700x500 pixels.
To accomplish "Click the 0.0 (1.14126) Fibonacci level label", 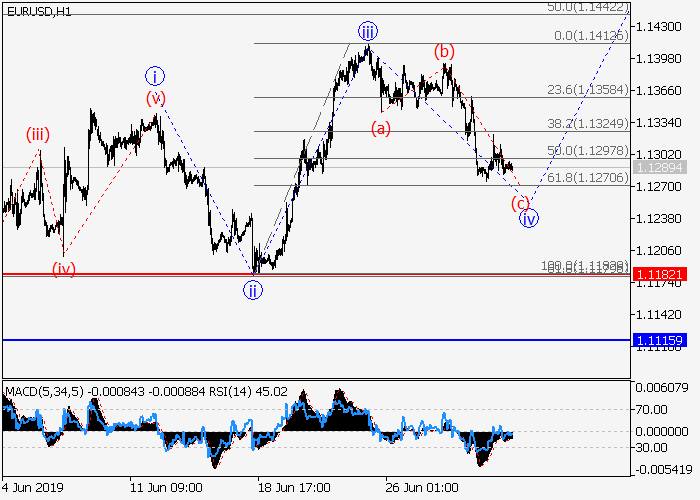I will (x=591, y=36).
